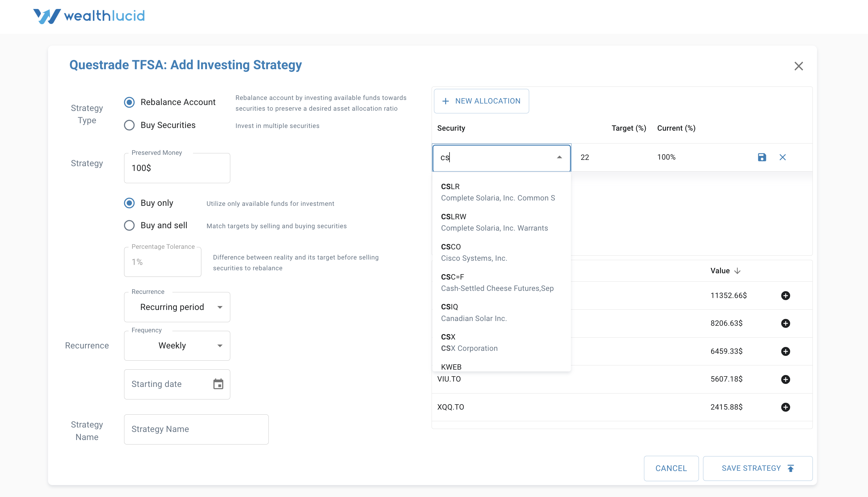Click the Value column header
Screen dimensions: 868x497
(x=720, y=271)
